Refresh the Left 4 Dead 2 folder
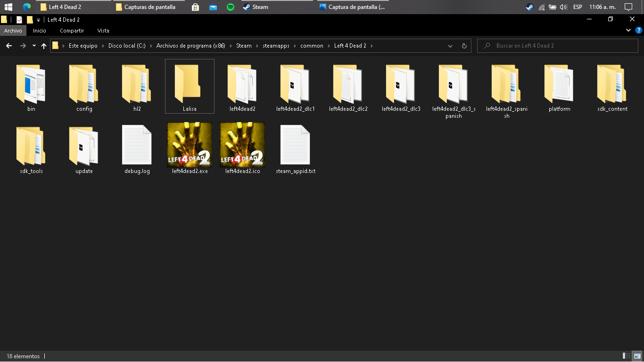Screen dimensions: 644x362 pos(464,46)
